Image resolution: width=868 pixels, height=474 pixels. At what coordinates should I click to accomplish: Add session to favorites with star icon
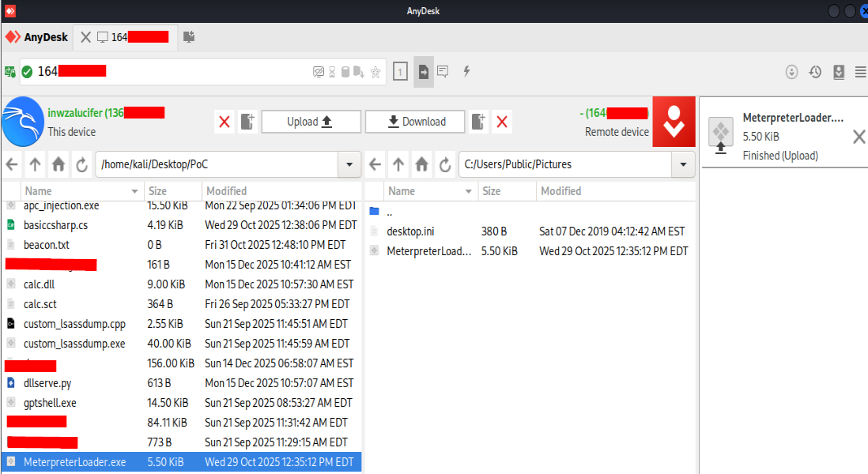[x=376, y=72]
